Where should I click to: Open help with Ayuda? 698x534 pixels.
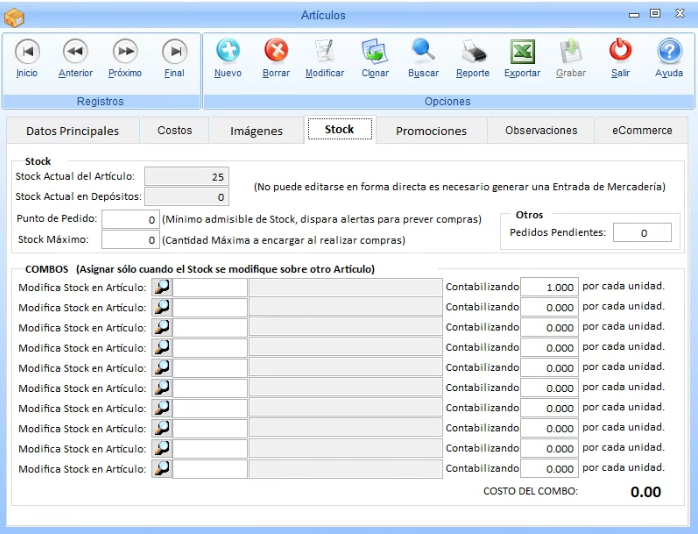point(669,58)
